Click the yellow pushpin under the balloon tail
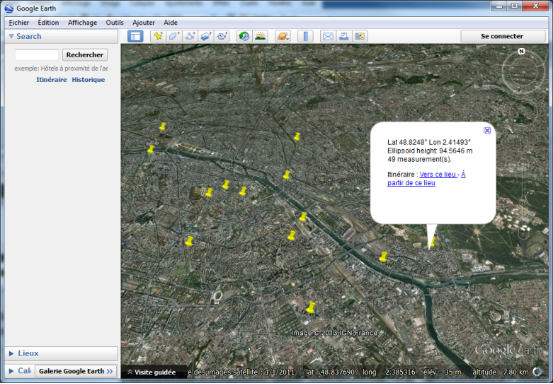 point(432,242)
